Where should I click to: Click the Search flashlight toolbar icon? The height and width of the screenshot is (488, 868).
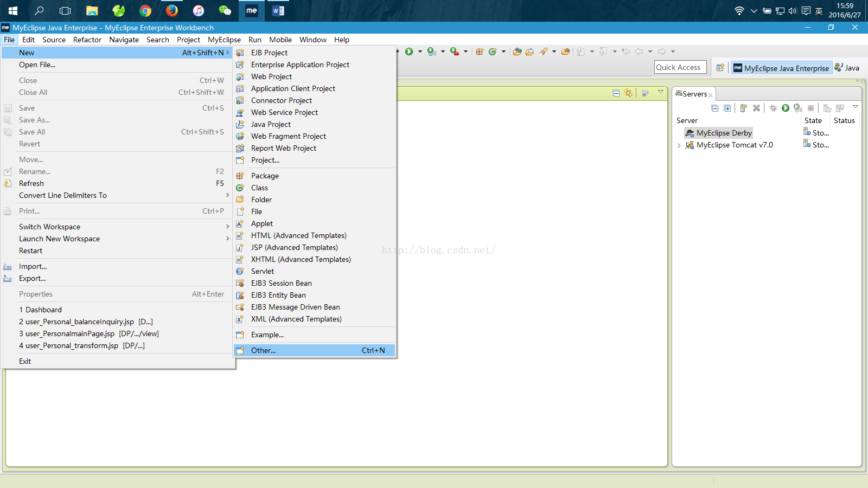(543, 52)
